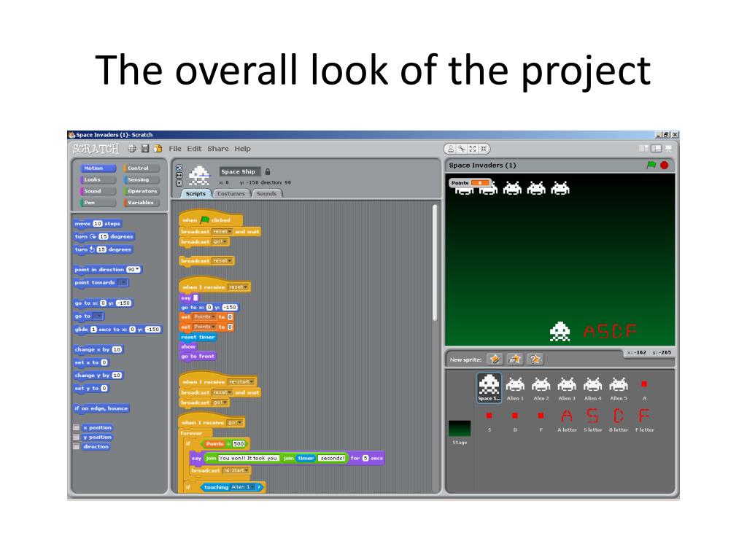Switch to the Scripts tab

[196, 193]
